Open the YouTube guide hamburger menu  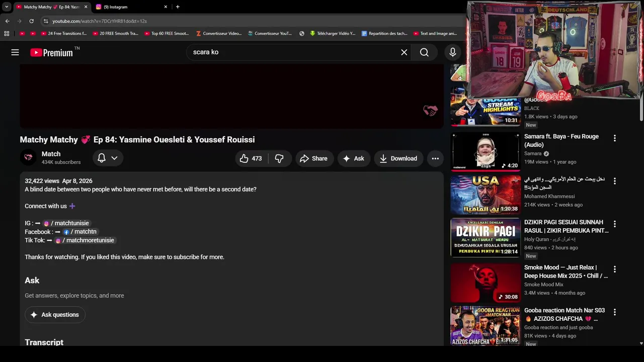(15, 52)
